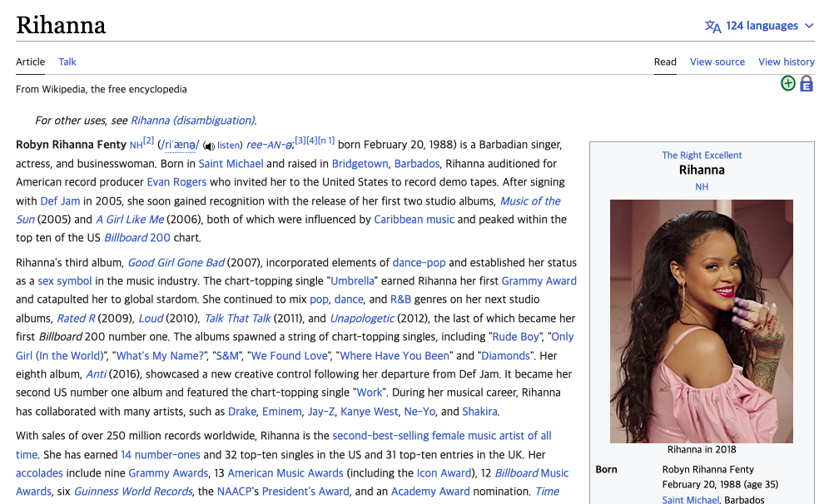Open the Article tab
Image resolution: width=829 pixels, height=504 pixels.
(x=30, y=62)
